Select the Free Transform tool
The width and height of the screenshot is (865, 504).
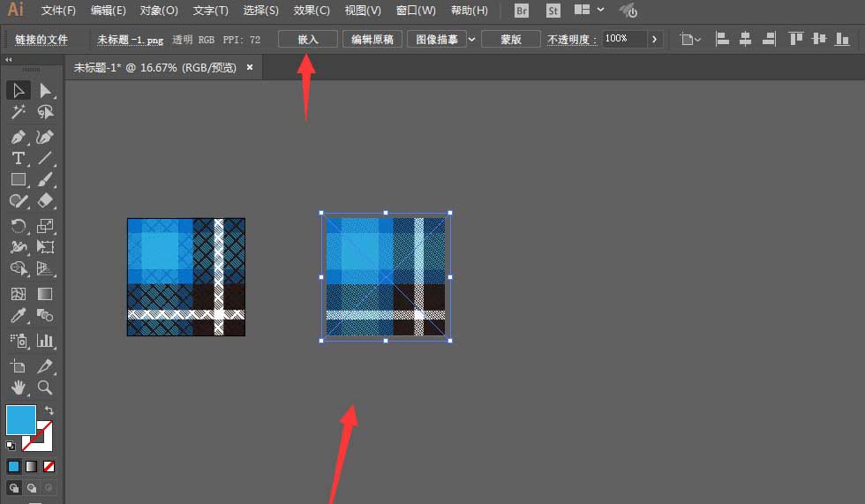[45, 246]
